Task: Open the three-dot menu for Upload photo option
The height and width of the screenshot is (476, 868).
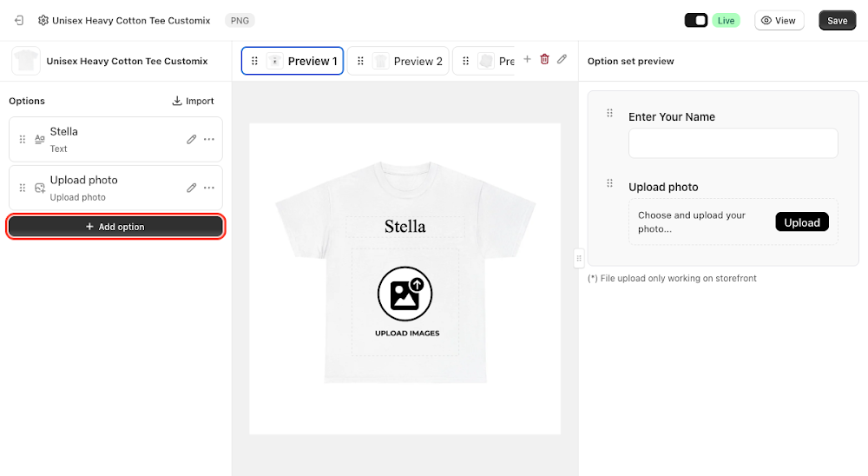Action: pos(208,188)
